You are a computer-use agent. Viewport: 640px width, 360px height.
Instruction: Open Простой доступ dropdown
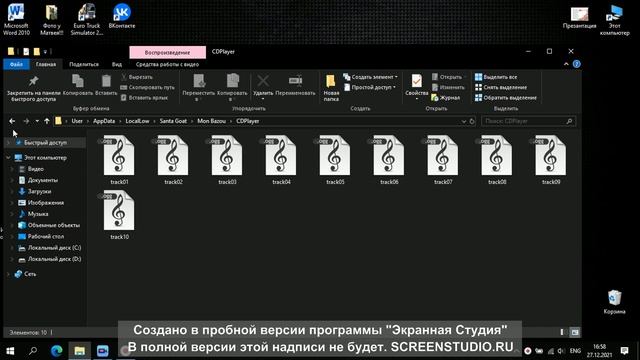tap(370, 87)
